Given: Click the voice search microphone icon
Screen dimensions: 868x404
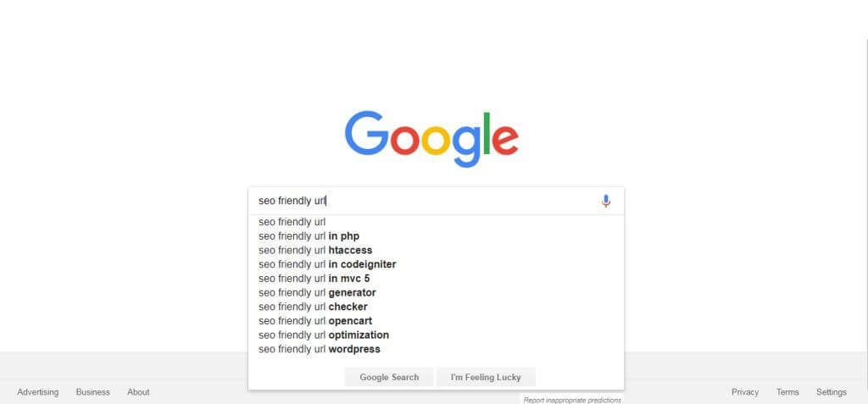Looking at the screenshot, I should (605, 201).
